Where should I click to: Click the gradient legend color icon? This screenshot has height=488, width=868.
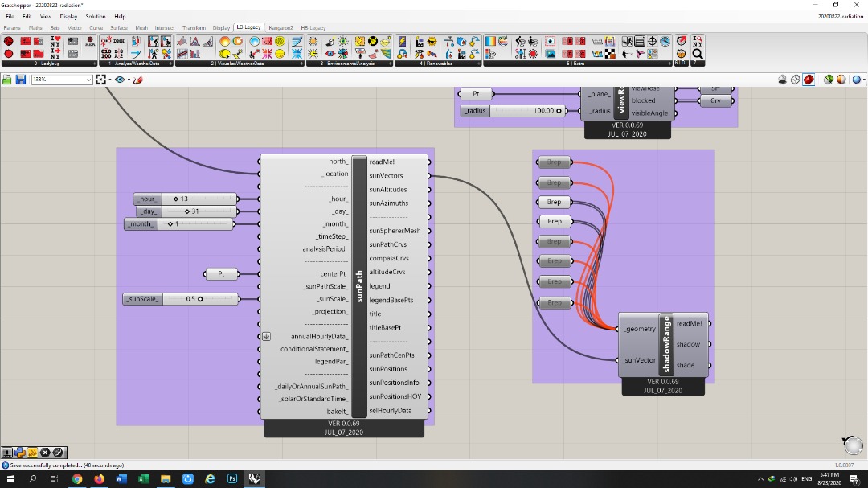coord(490,42)
